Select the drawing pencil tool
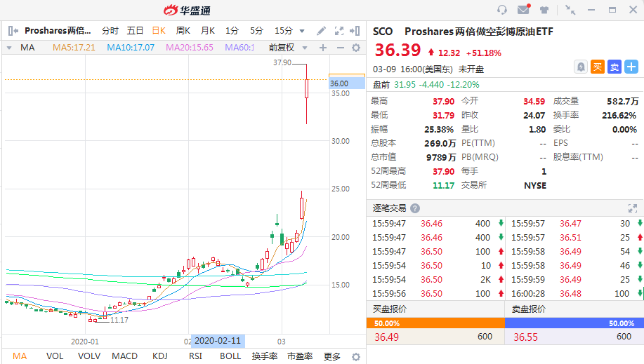 [321, 31]
